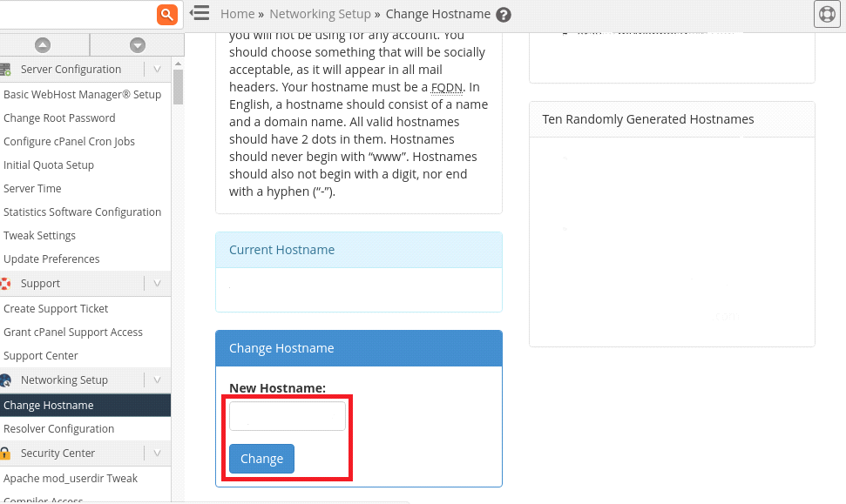Click the Security Center padlock icon
Screen dimensions: 846x504
point(5,454)
